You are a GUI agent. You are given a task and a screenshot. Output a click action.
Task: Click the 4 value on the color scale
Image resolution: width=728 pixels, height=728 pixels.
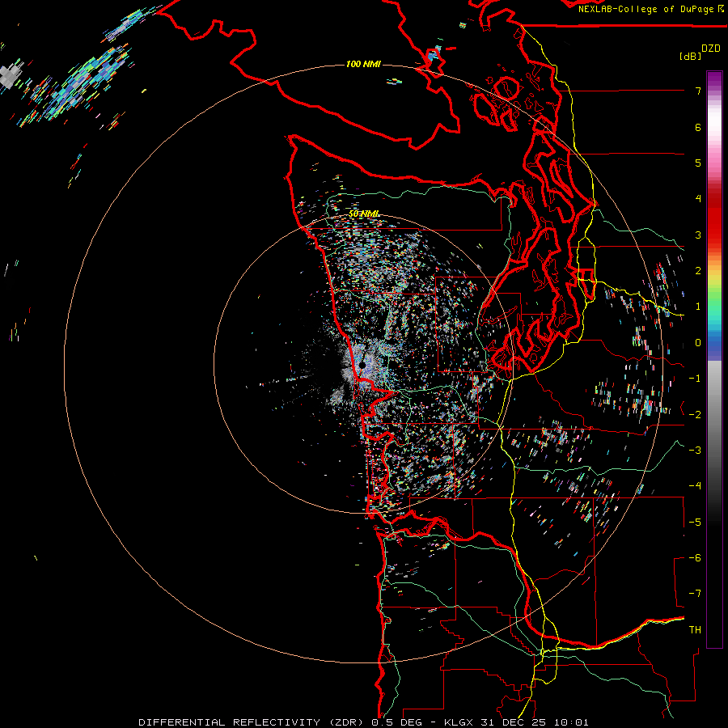pos(698,199)
